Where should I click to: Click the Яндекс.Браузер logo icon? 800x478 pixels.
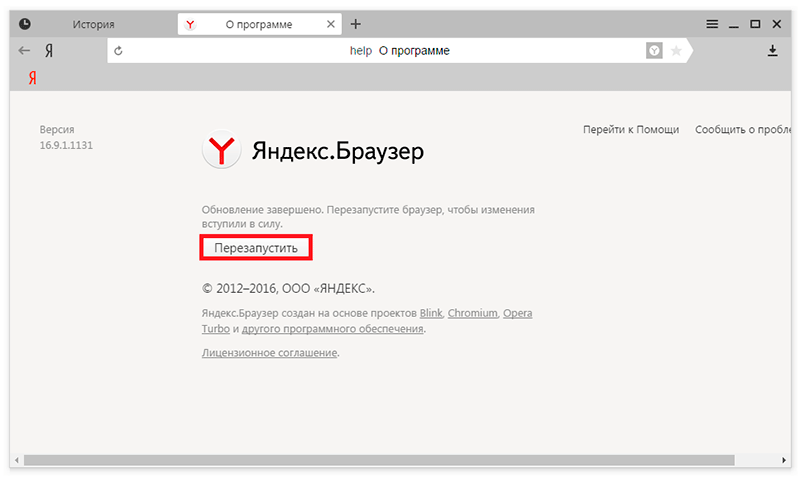[221, 150]
